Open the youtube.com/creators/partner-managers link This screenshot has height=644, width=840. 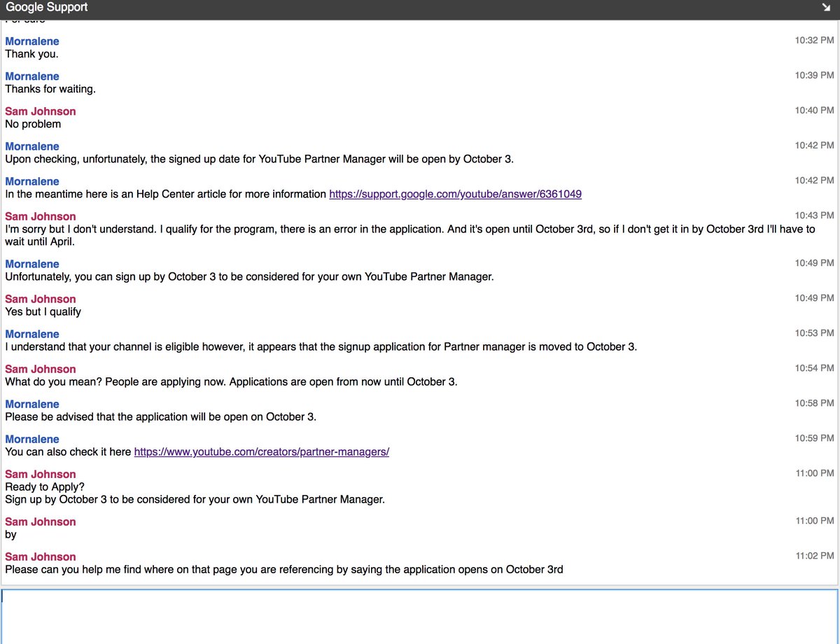[x=261, y=451]
